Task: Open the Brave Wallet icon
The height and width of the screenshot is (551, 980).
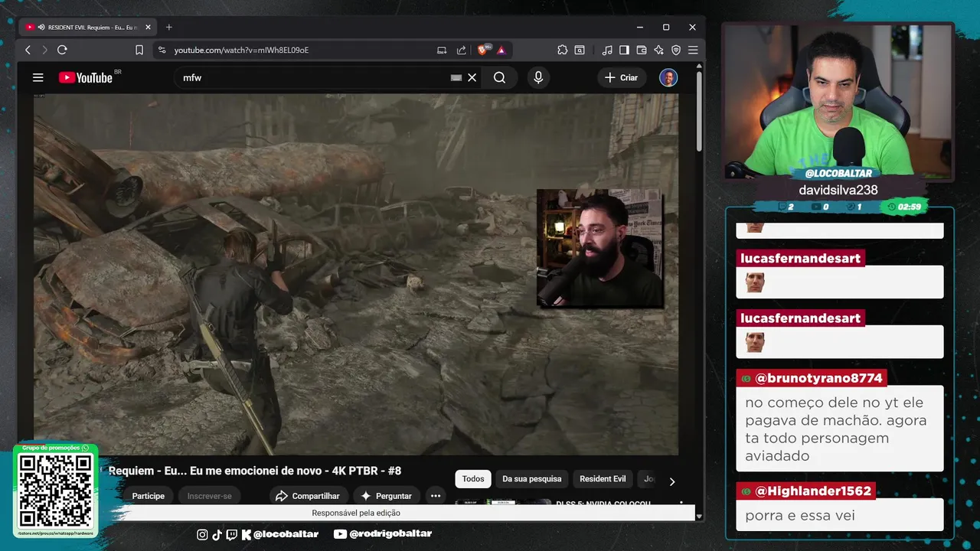Action: pyautogui.click(x=642, y=50)
